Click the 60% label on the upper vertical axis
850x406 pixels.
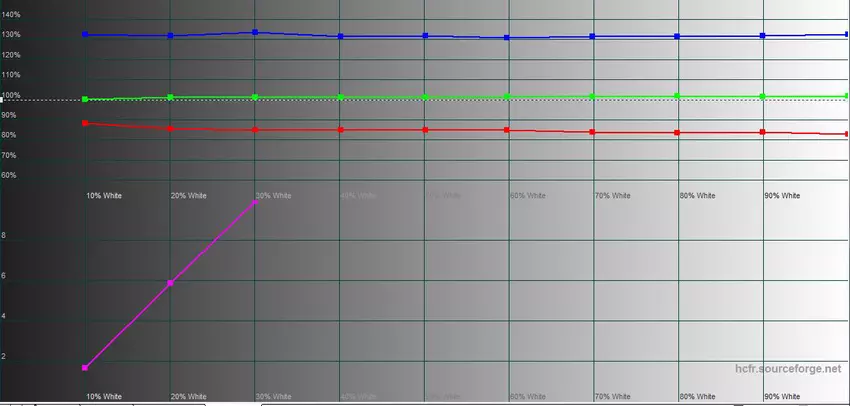(9, 176)
